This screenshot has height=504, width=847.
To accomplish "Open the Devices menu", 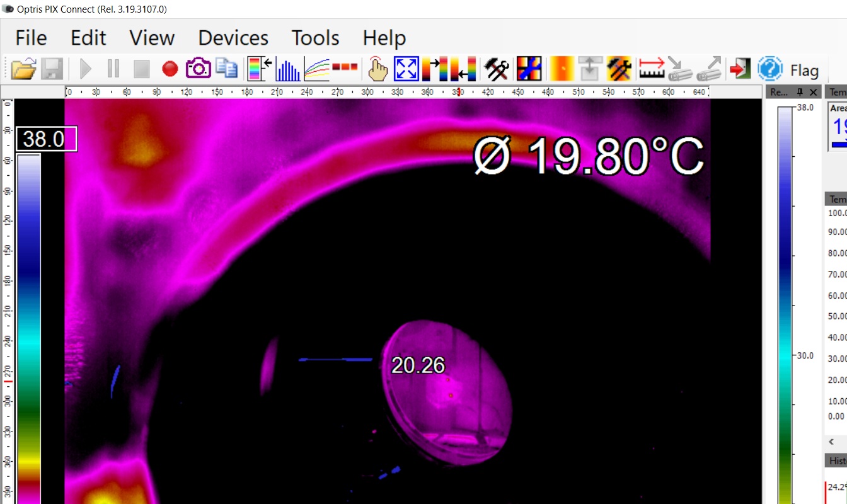I will [233, 38].
